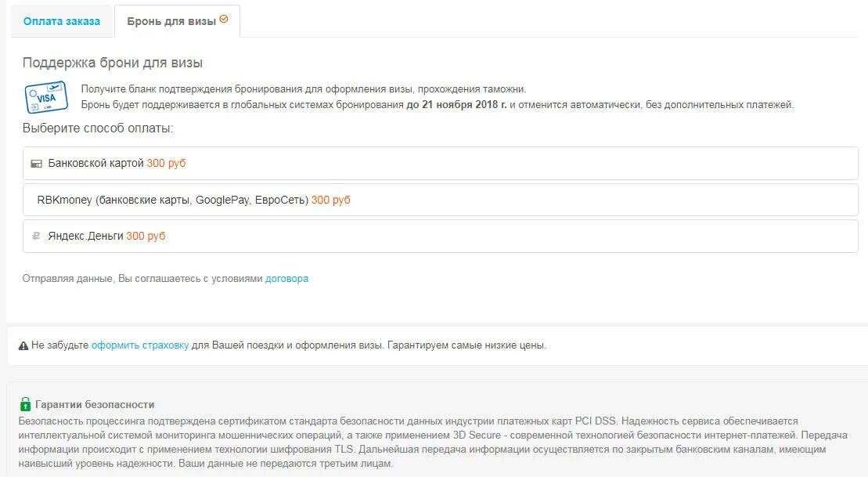Screen dimensions: 868x477
Task: Open the договора terms link
Action: click(286, 279)
